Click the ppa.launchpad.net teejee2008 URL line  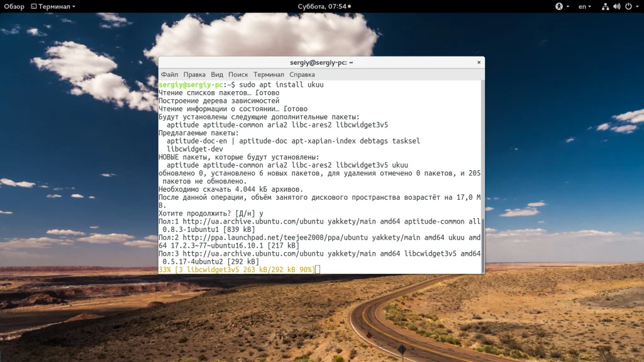(319, 238)
